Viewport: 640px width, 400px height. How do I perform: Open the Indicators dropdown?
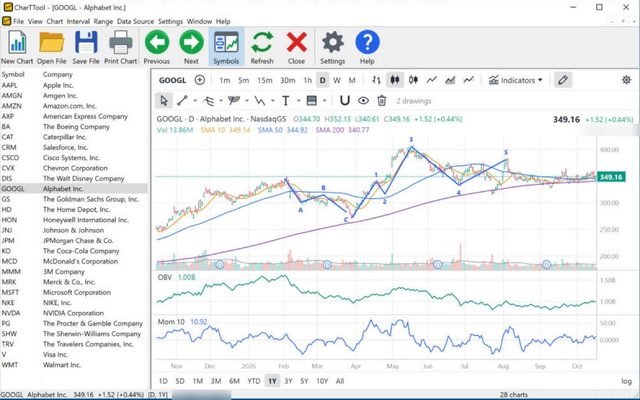tap(516, 80)
